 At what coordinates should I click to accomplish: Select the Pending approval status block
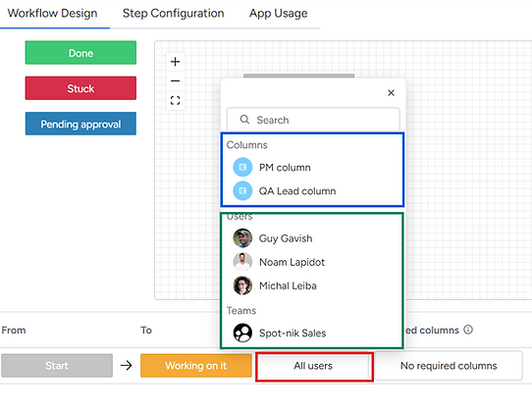[80, 124]
